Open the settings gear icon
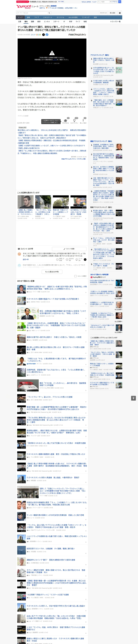Viewport: 138px width, 644px height. 120,13
